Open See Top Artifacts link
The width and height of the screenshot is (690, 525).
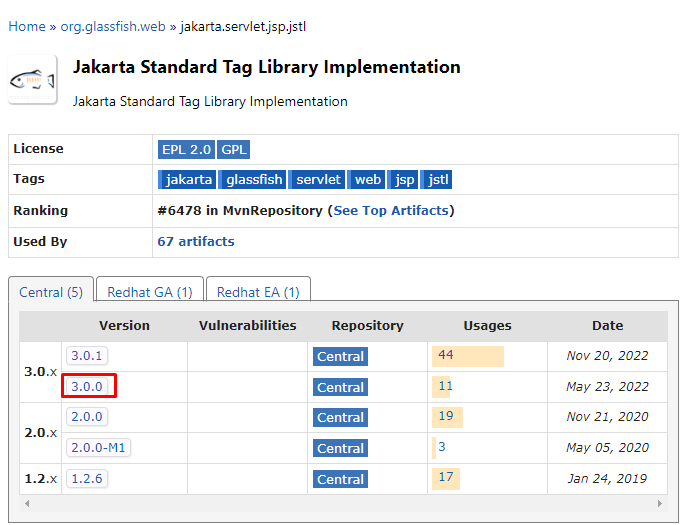pyautogui.click(x=391, y=210)
